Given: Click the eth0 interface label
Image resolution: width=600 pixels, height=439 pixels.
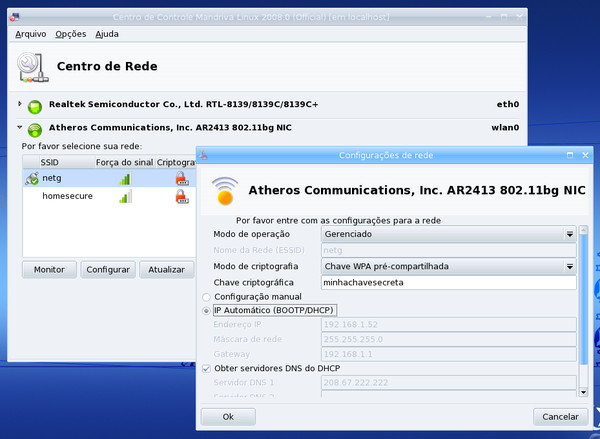Looking at the screenshot, I should tap(508, 104).
